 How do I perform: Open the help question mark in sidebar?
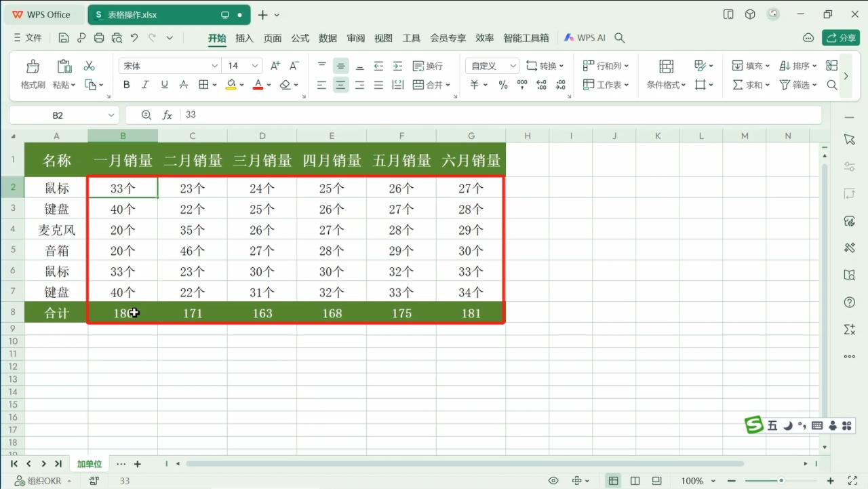click(x=850, y=302)
